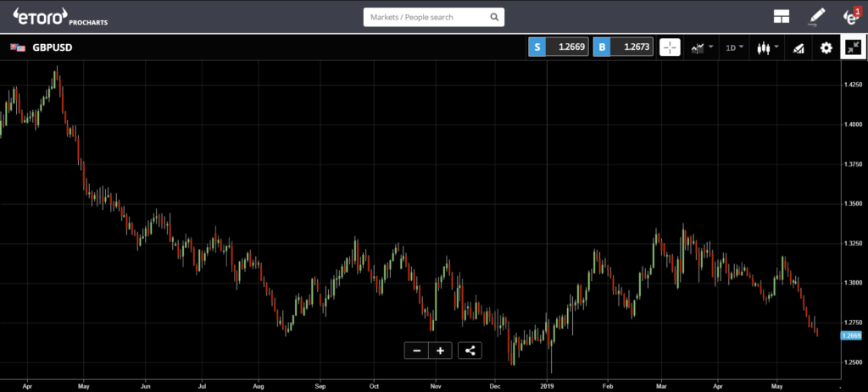Expand the candlestick chart type dropdown
The image size is (868, 392).
768,47
